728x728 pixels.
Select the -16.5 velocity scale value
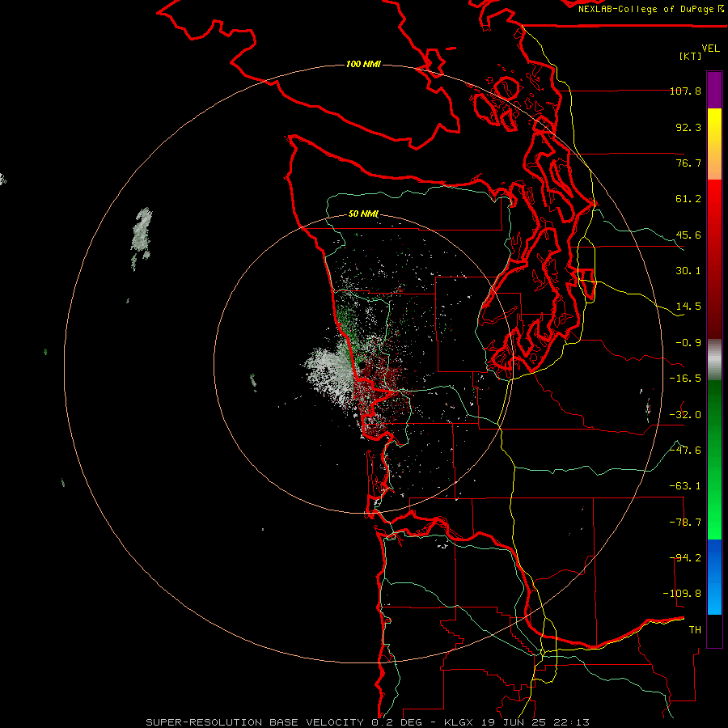click(x=685, y=379)
